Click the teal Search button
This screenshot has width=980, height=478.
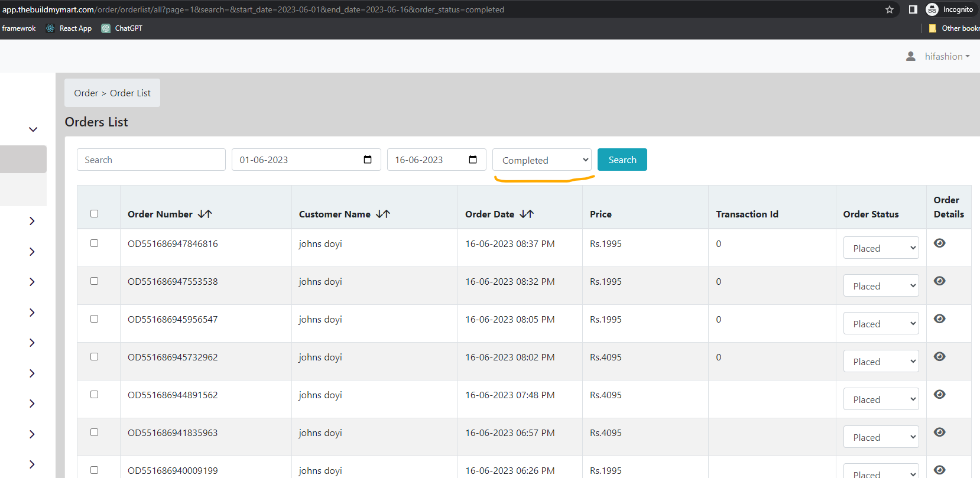[622, 160]
